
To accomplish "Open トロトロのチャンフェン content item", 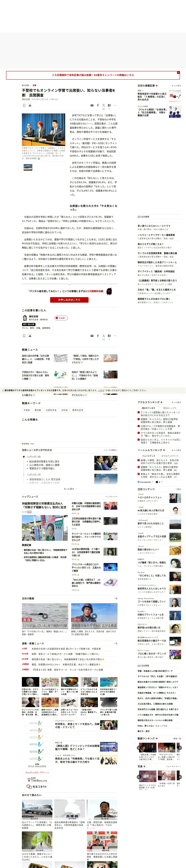I will tap(159, 498).
